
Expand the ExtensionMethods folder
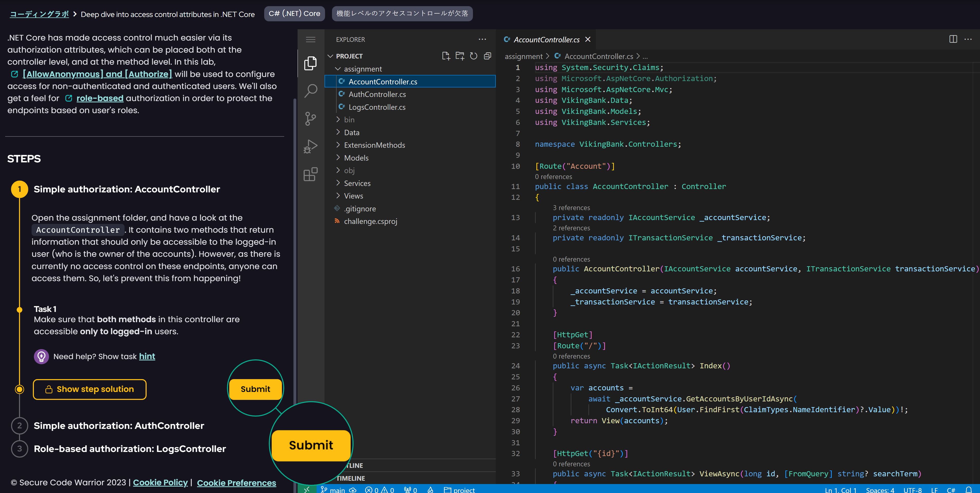coord(337,145)
